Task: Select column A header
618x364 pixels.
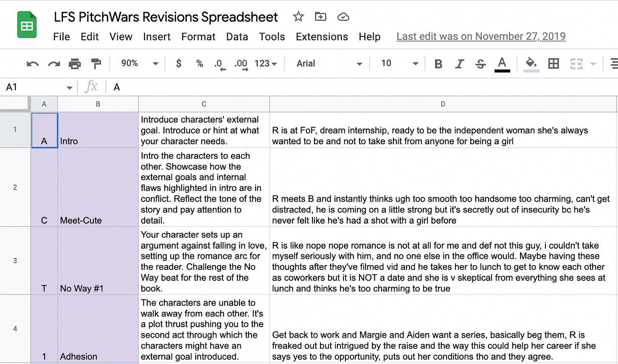Action: [x=44, y=104]
